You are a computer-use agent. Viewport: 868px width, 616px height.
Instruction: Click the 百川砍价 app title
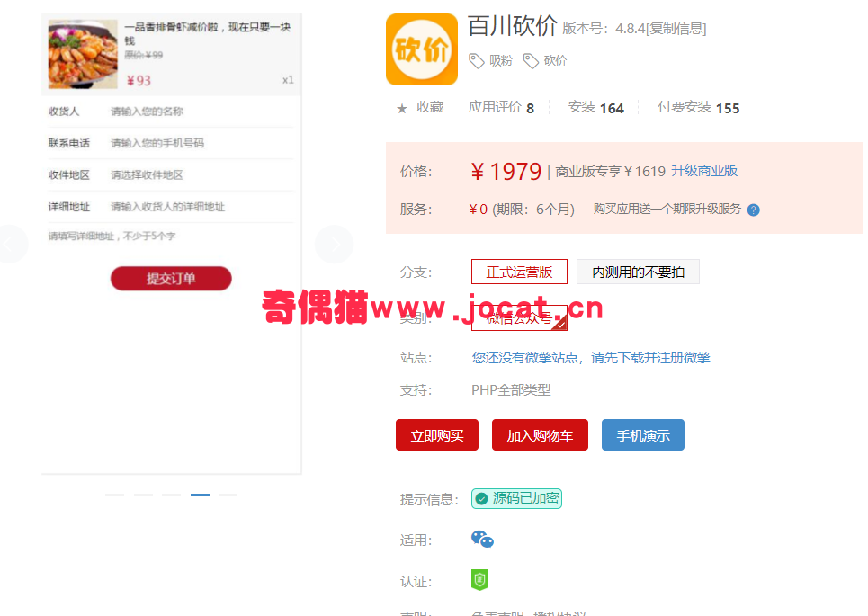coord(513,26)
